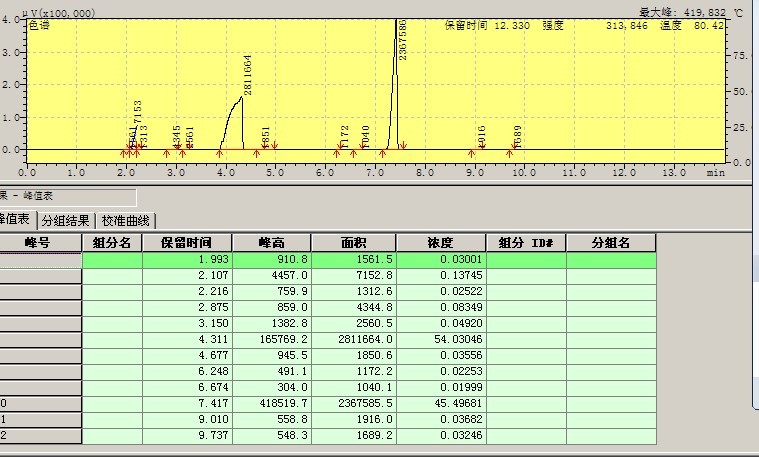
Task: Click empty 分组名 cell in 7.417 row
Action: pyautogui.click(x=611, y=403)
